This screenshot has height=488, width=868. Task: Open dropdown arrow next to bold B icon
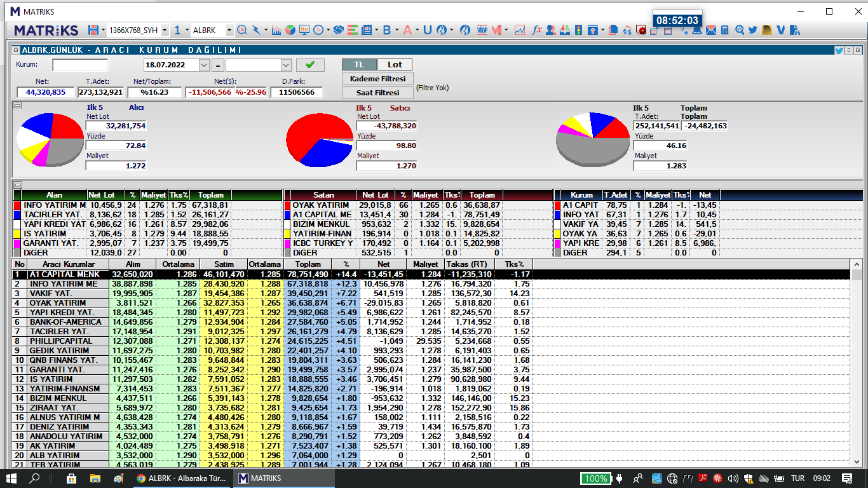coord(397,30)
